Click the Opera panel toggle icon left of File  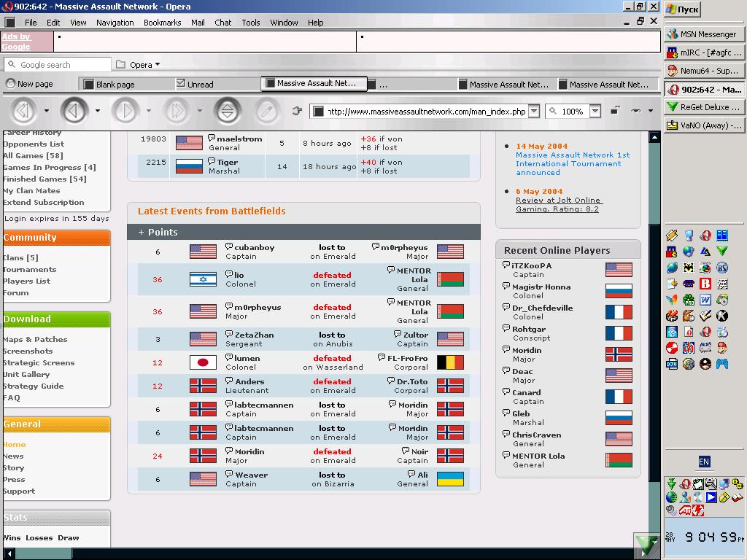[10, 23]
